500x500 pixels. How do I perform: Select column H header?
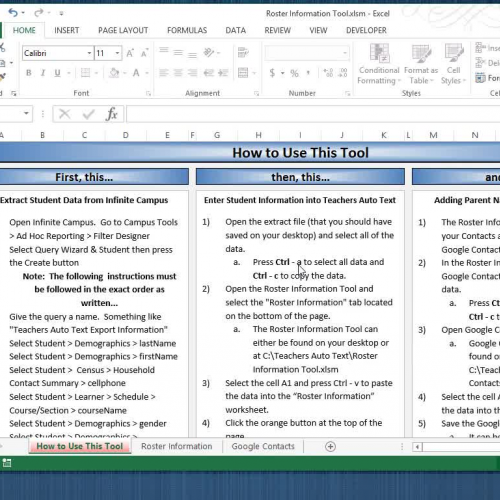pos(258,135)
